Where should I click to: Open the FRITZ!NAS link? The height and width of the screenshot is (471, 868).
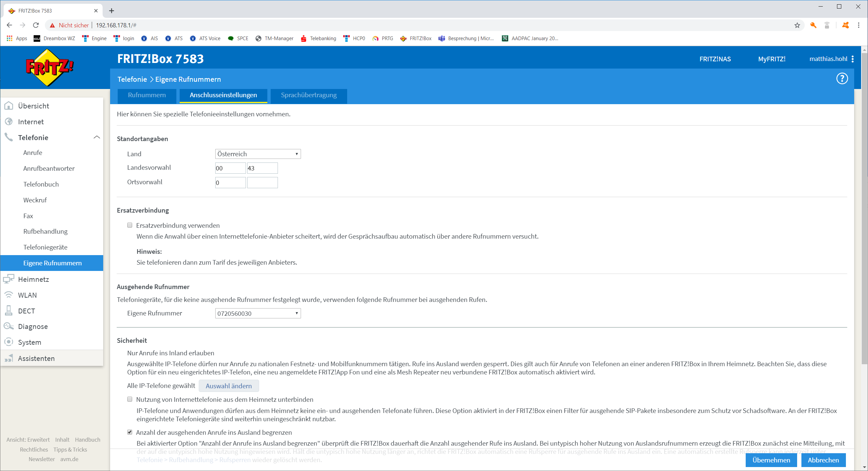tap(715, 59)
